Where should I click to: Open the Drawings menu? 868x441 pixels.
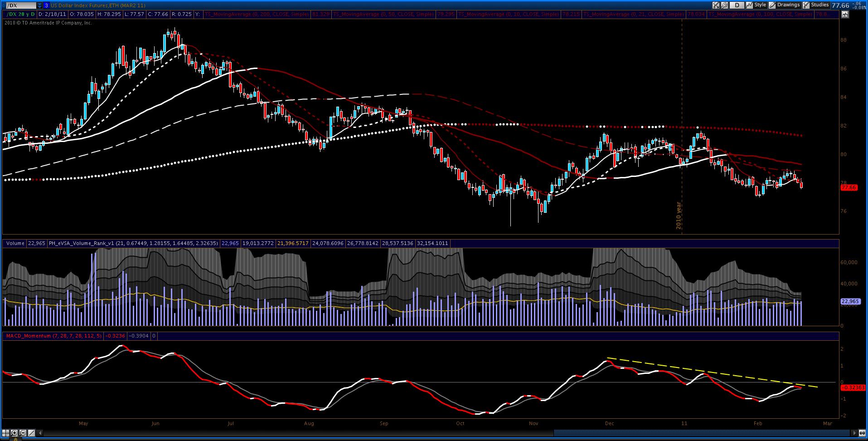coord(785,5)
